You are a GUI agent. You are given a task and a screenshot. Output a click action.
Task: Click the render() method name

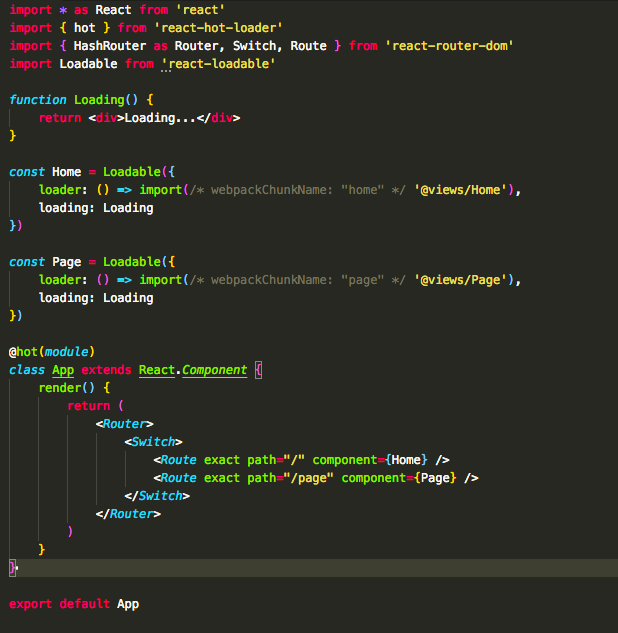(x=59, y=388)
